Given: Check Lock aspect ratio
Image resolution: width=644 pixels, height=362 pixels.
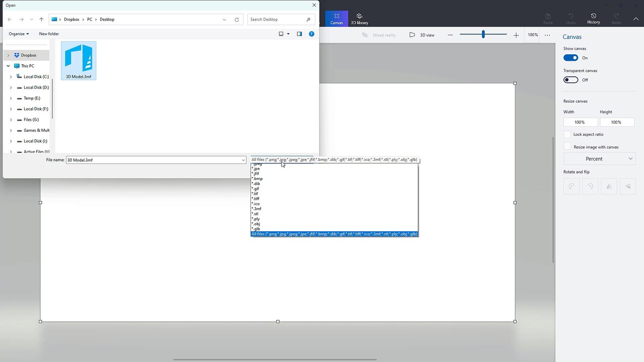Looking at the screenshot, I should (x=568, y=134).
